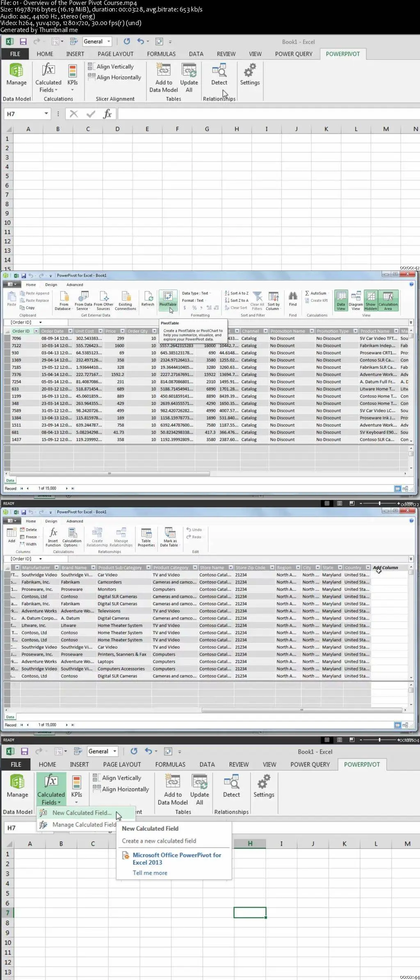Select the highlighted cell H7 in bottom Excel frame
The image size is (420, 980).
pyautogui.click(x=250, y=913)
